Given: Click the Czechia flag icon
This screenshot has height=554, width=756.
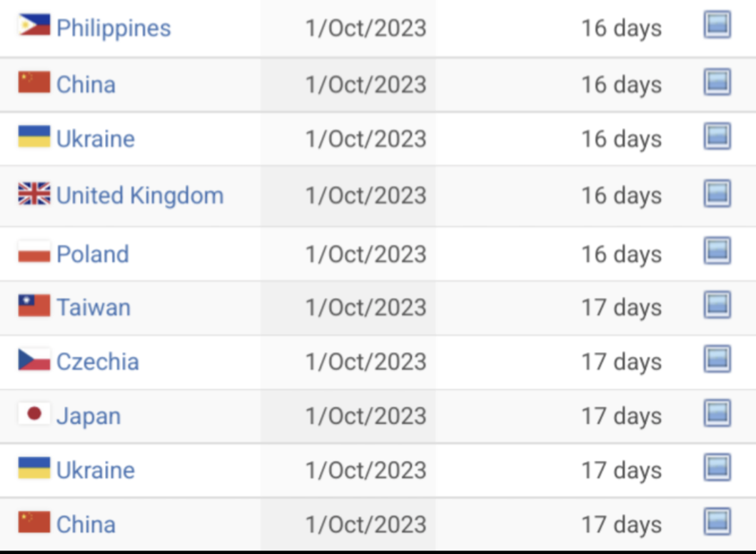Looking at the screenshot, I should pos(34,360).
